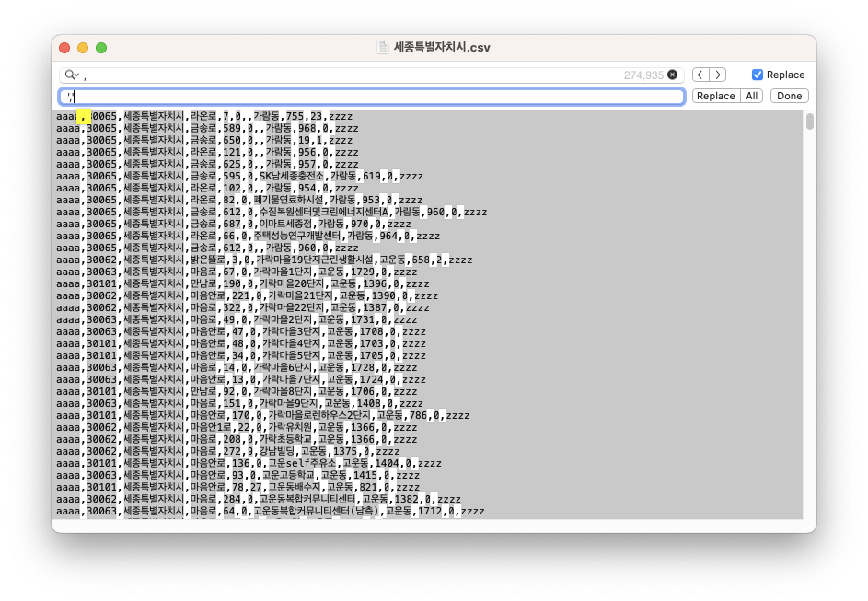Click the highlighted comma in first line
The height and width of the screenshot is (601, 868).
point(83,116)
